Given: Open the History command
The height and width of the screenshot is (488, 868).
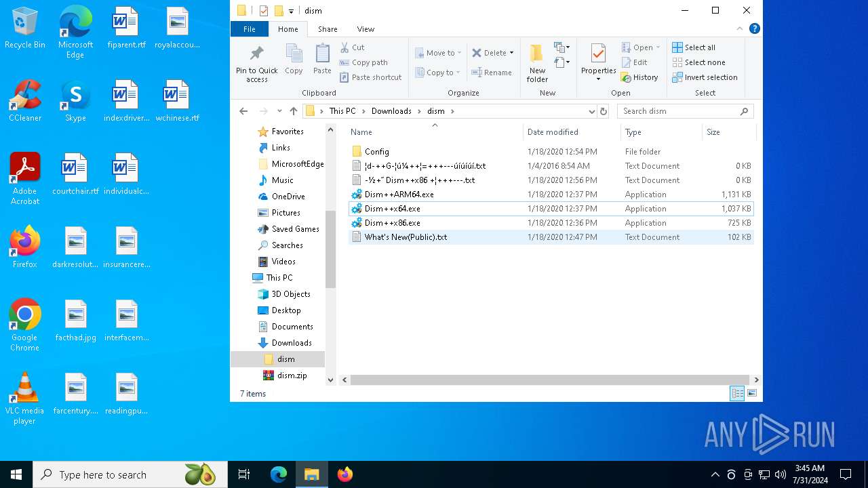Looking at the screenshot, I should point(639,77).
